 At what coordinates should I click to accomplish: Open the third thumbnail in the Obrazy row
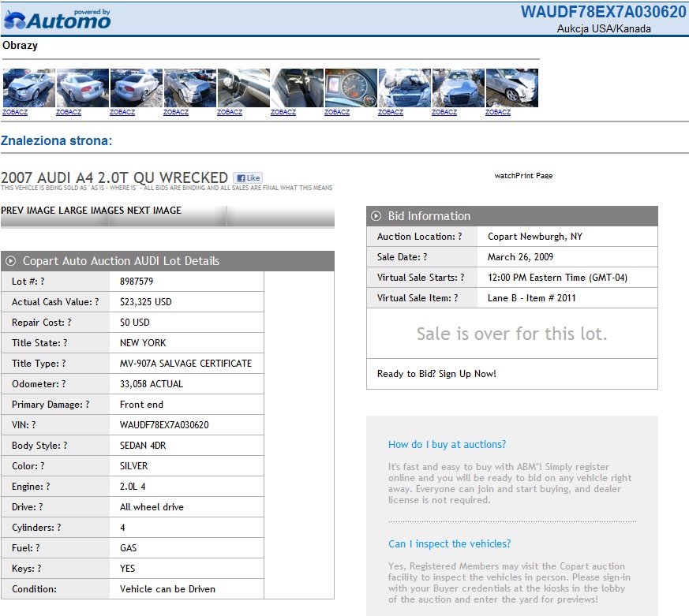(137, 88)
